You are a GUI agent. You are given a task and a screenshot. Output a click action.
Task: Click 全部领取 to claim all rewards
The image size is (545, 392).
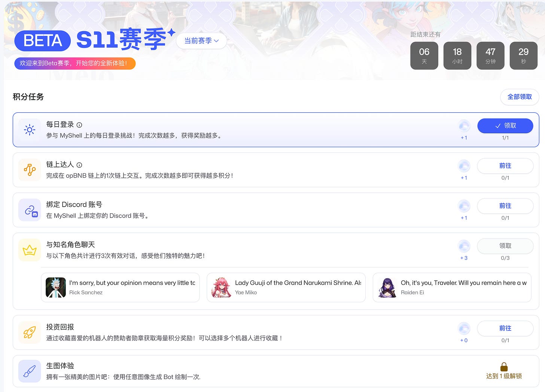[x=520, y=97]
